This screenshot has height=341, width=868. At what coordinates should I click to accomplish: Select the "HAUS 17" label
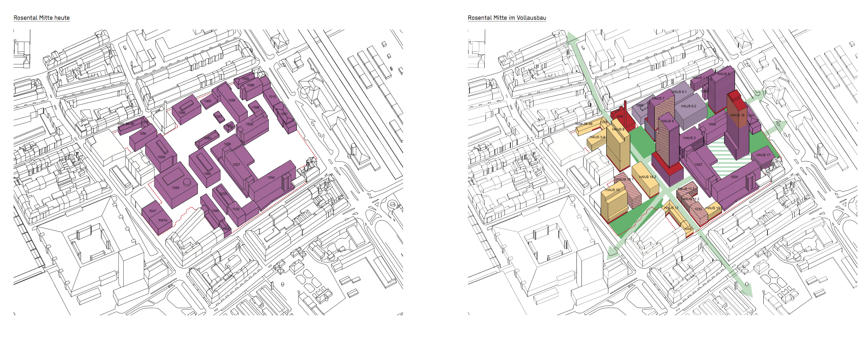(763, 155)
